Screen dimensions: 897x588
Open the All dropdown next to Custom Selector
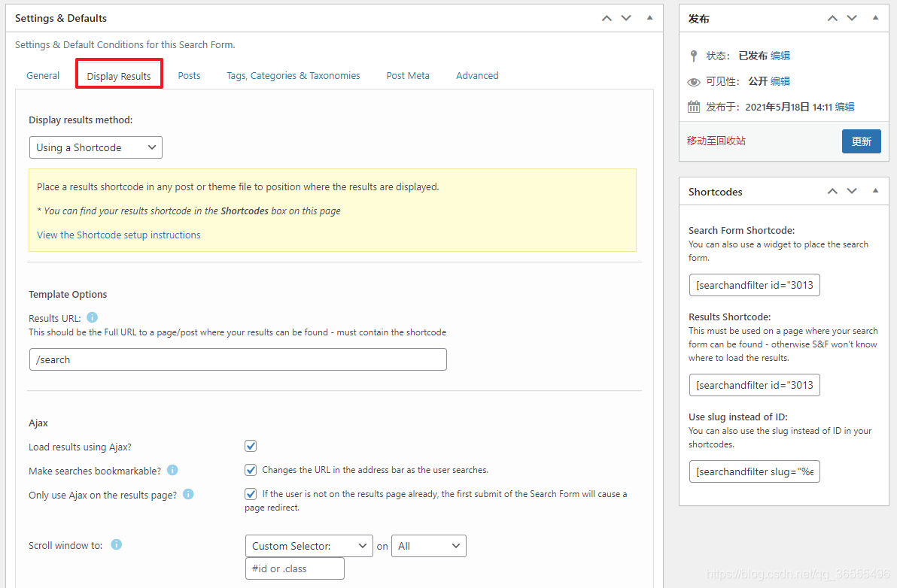pos(428,545)
